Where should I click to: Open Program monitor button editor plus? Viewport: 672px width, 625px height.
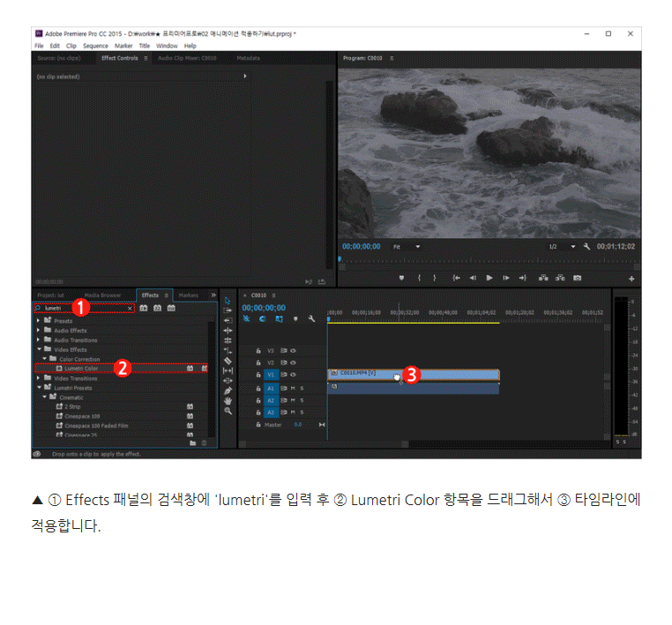click(631, 279)
